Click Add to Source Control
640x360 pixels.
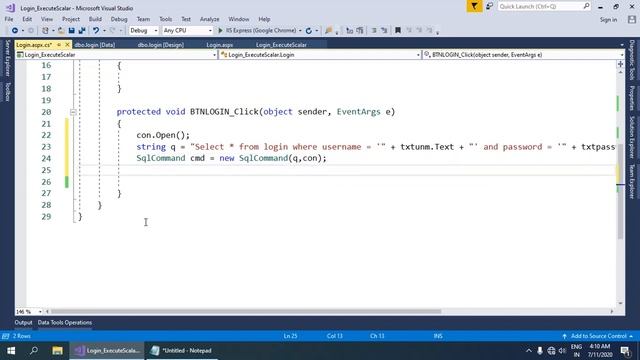(598, 336)
